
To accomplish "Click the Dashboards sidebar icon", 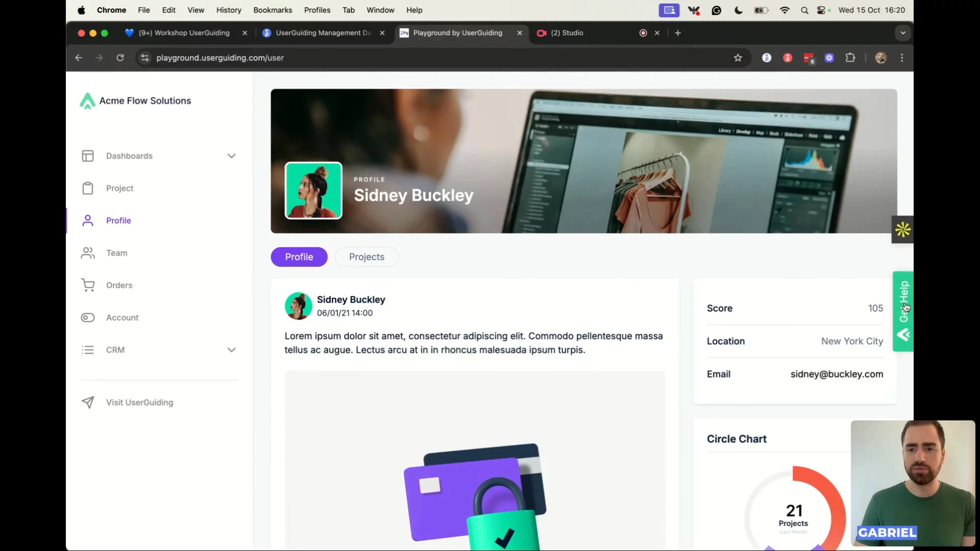I will point(88,156).
